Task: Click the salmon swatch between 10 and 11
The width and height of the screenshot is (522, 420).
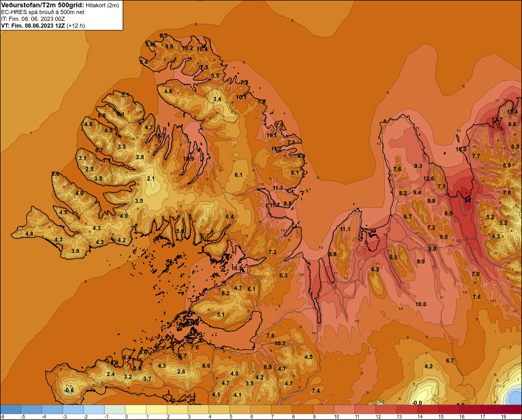Action: tap(344, 409)
